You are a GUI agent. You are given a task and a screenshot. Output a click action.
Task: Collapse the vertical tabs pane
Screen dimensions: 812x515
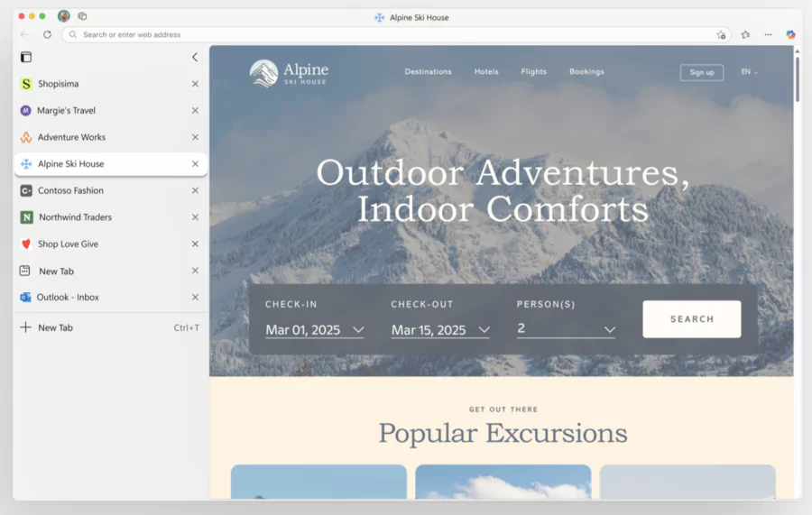pos(195,57)
